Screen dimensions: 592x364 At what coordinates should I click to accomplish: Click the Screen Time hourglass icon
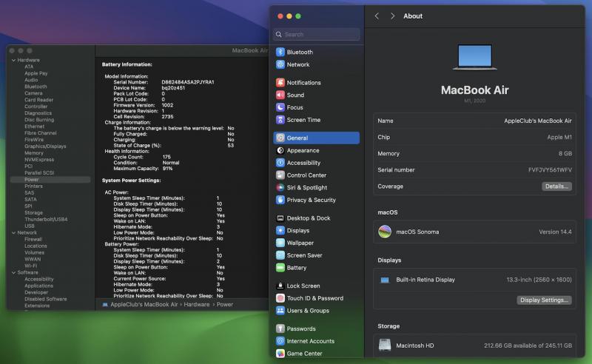(280, 120)
